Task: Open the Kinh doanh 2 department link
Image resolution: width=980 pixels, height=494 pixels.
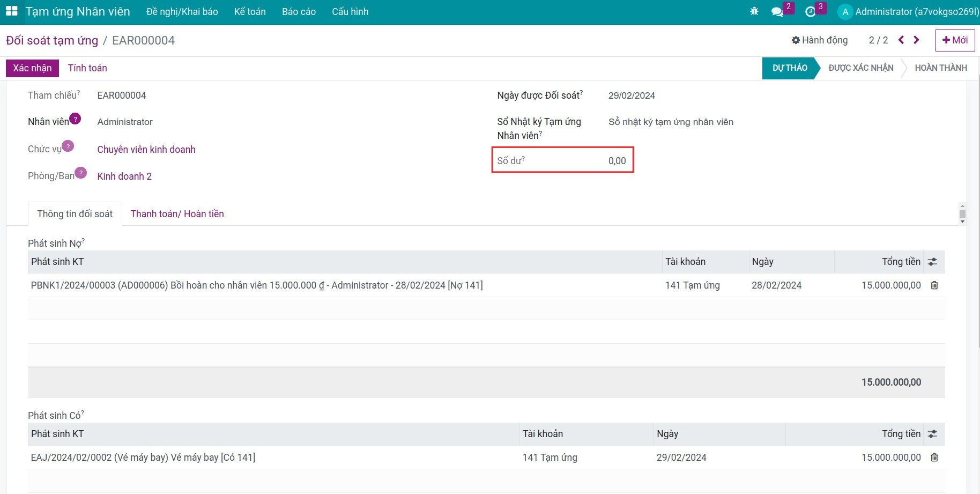Action: pos(124,176)
